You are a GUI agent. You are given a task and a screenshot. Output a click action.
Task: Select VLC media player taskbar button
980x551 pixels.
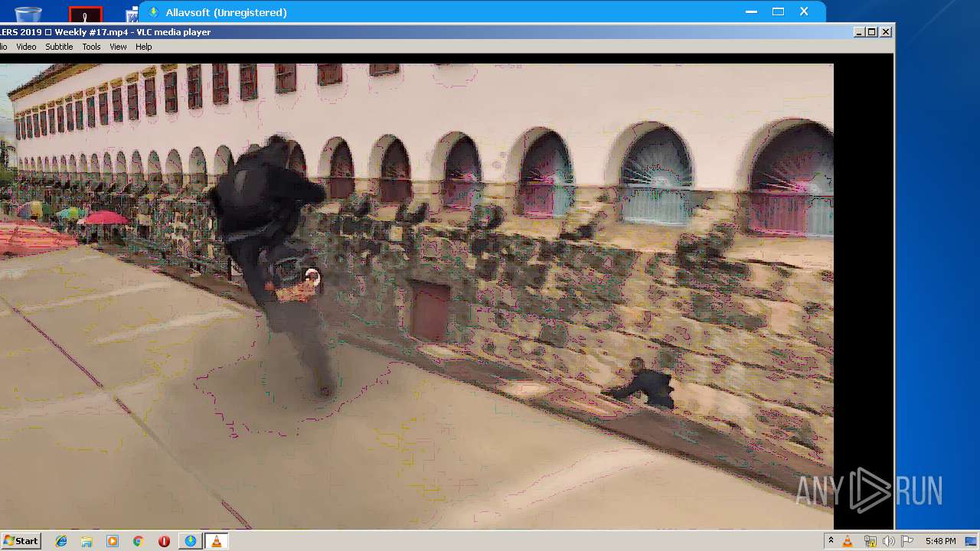216,541
